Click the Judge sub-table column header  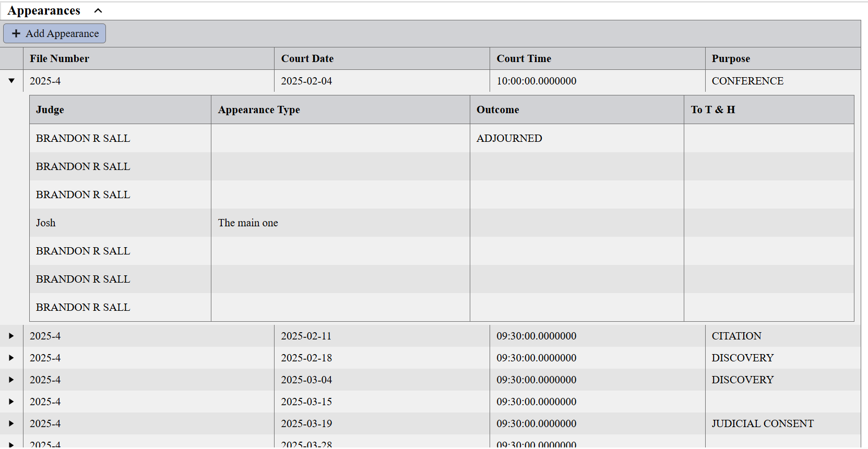[50, 110]
